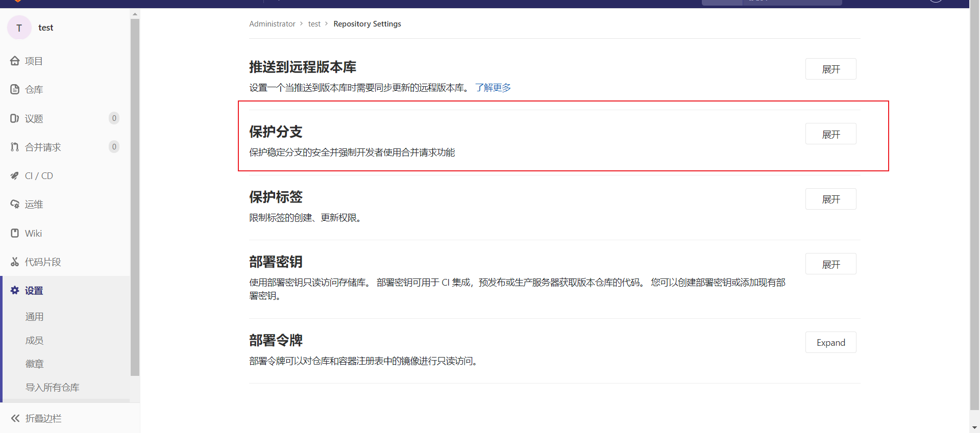Click the settings gear icon beside 设置
The image size is (980, 433).
coord(15,290)
